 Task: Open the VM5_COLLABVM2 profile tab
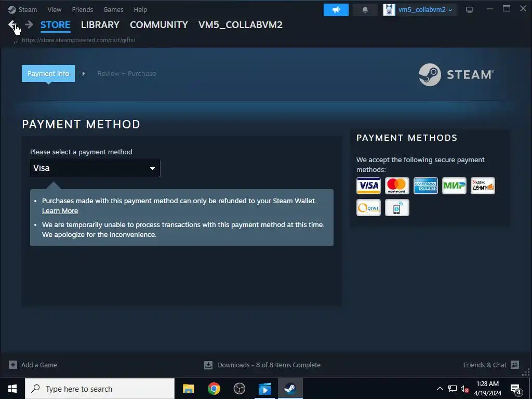click(241, 25)
